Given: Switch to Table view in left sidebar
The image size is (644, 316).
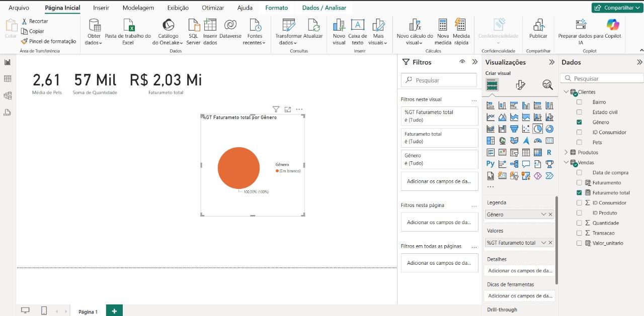Looking at the screenshot, I should coord(8,79).
